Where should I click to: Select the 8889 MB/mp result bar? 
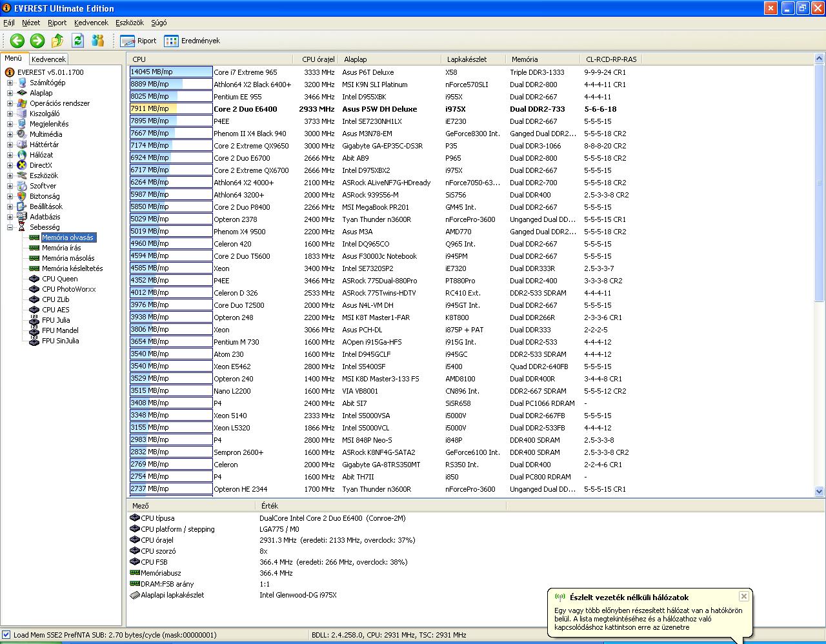coord(171,85)
